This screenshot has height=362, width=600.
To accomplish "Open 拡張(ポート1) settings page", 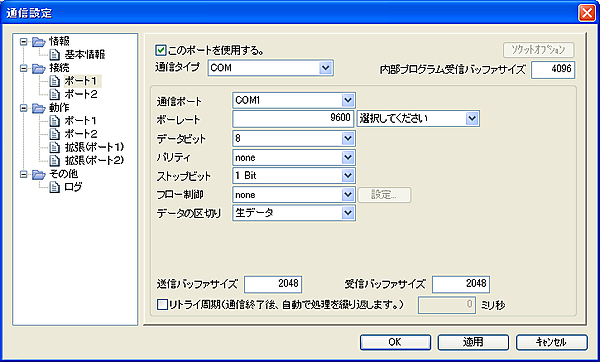I will point(95,148).
